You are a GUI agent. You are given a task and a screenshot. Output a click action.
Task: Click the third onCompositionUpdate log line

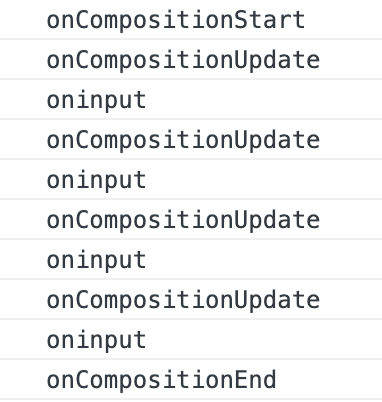(x=183, y=220)
